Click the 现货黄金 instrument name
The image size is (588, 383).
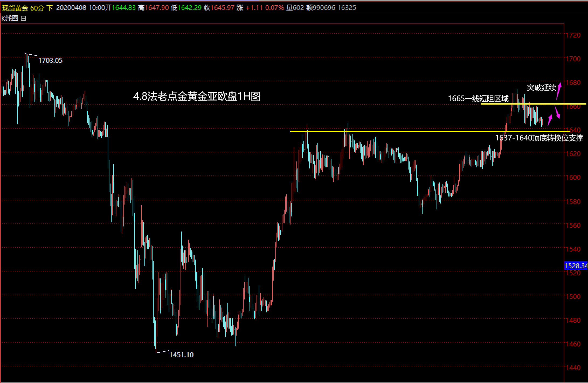15,8
